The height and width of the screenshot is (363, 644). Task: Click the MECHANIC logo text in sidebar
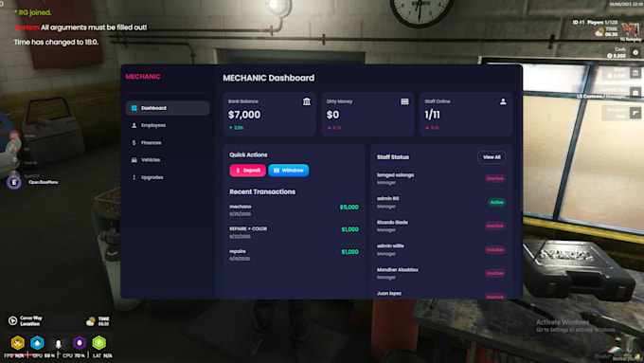tap(143, 77)
